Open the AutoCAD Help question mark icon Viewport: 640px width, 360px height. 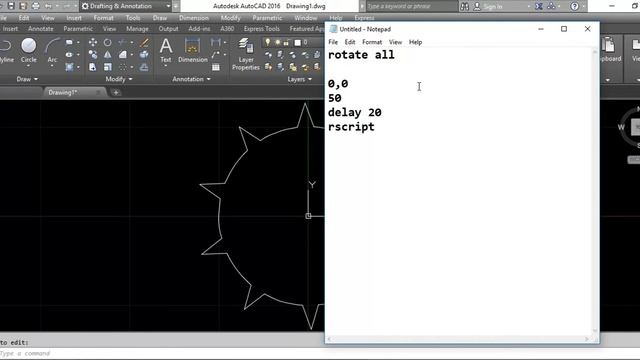[x=574, y=6]
